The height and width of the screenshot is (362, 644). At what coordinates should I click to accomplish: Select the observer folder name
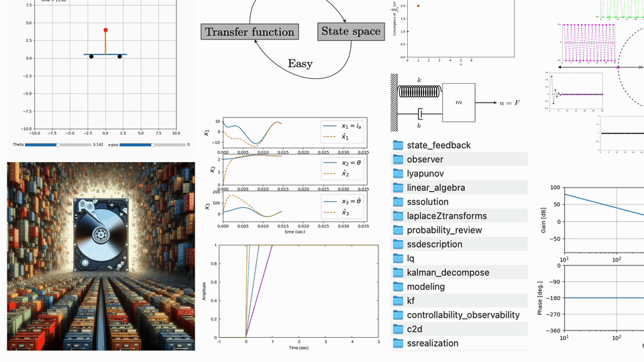[x=425, y=160]
